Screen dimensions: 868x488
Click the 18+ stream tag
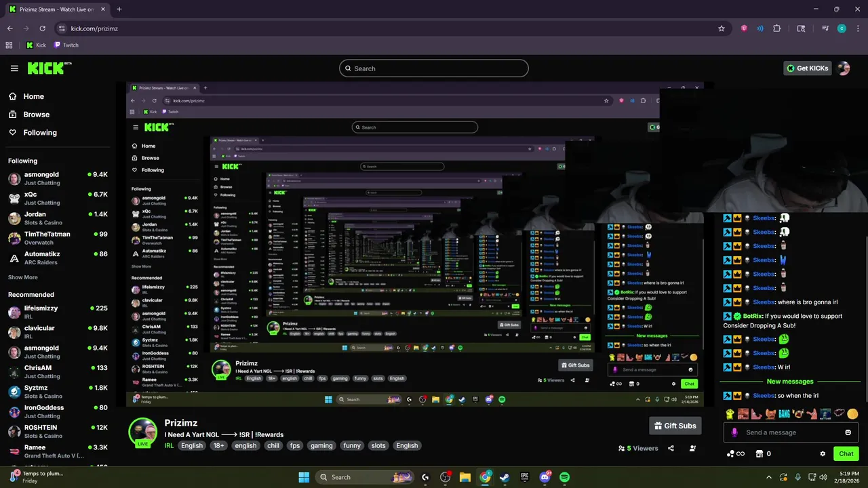pos(218,445)
